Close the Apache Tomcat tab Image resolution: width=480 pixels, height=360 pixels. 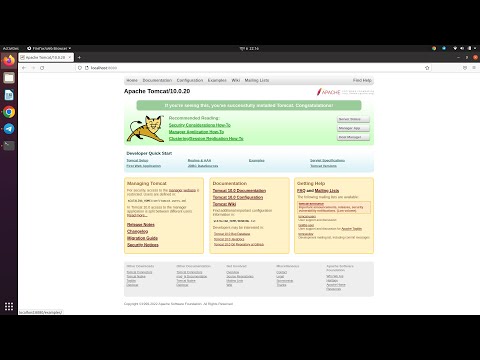pyautogui.click(x=70, y=57)
